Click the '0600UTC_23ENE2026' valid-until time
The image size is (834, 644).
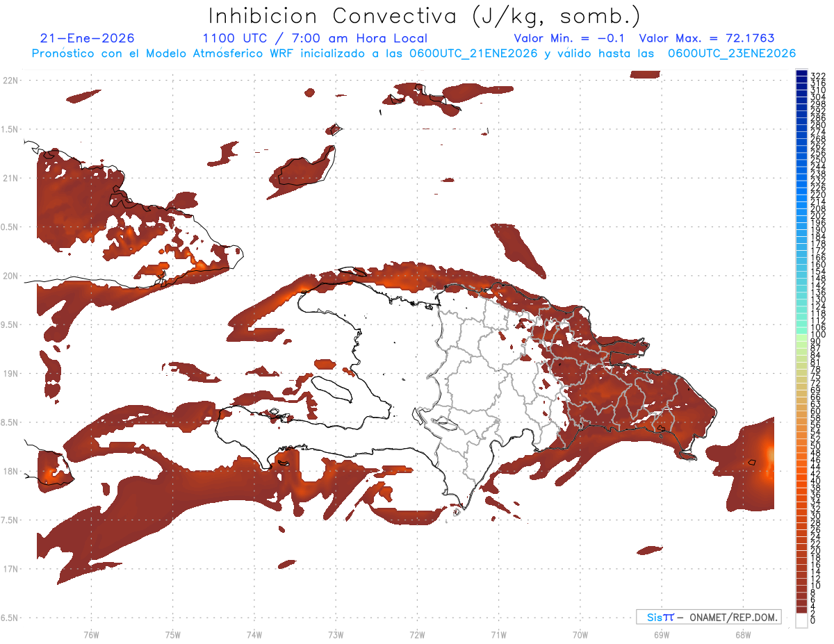coord(732,53)
